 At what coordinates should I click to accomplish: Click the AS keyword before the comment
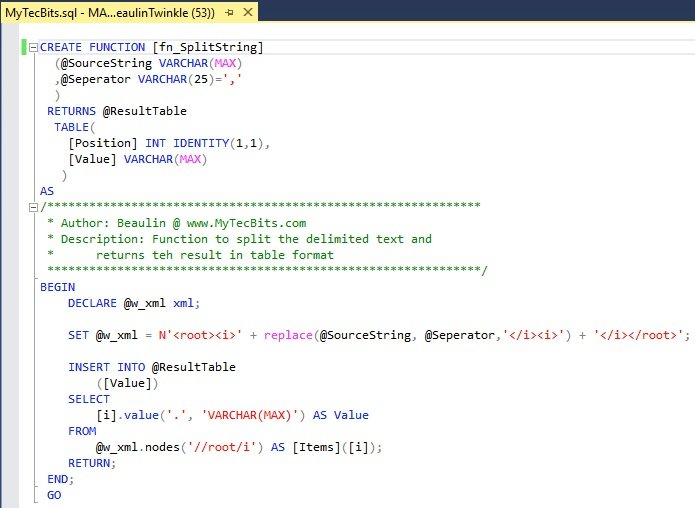(x=47, y=191)
